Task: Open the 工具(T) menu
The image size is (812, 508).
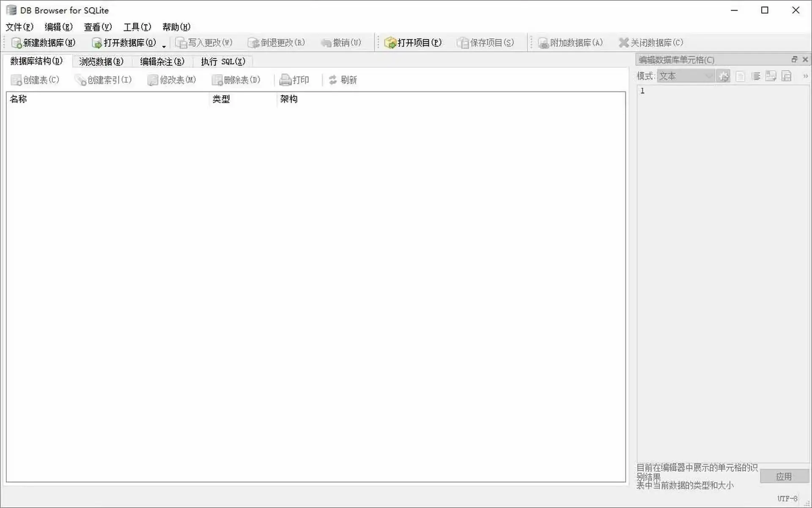Action: [x=137, y=27]
